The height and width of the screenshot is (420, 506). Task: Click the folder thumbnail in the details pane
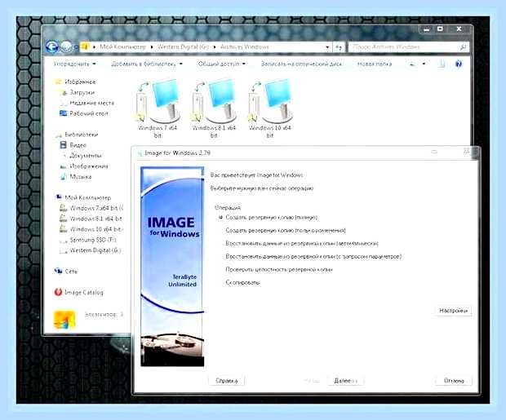tap(64, 320)
